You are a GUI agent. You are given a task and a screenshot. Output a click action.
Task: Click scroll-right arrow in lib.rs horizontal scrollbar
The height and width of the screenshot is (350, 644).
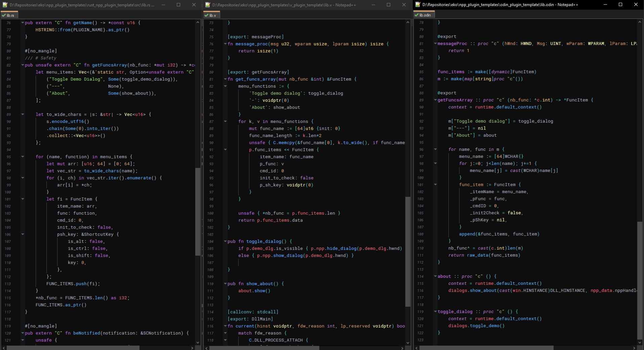tap(192, 348)
